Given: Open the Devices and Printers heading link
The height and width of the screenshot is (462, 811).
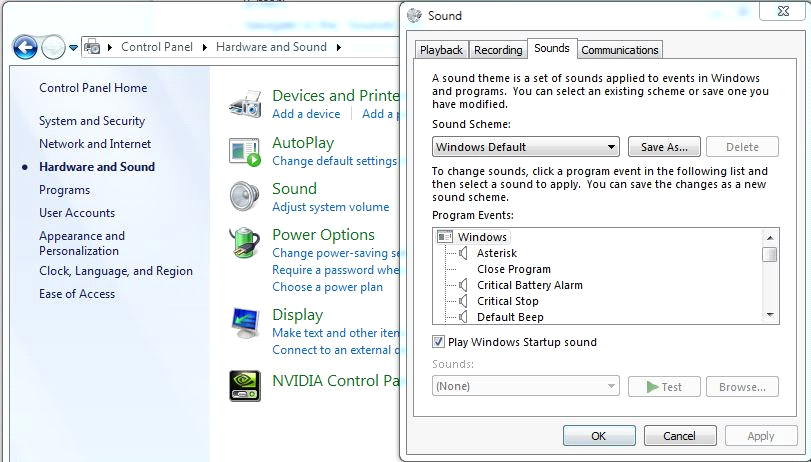Looking at the screenshot, I should [x=336, y=96].
